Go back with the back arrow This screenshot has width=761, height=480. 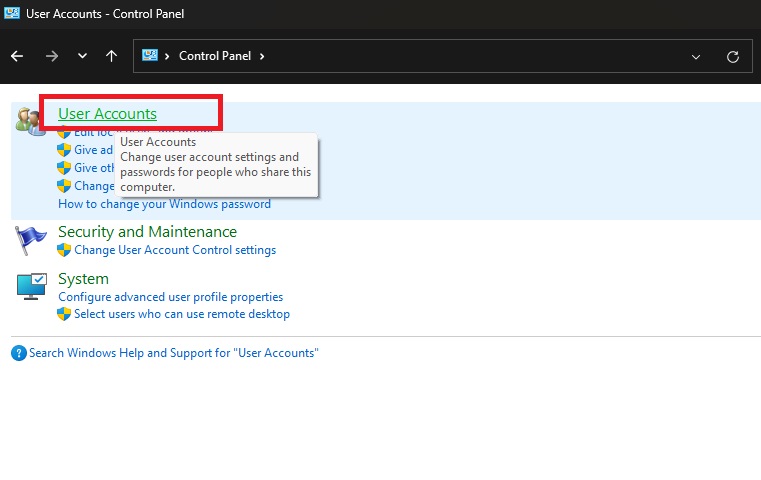point(17,56)
